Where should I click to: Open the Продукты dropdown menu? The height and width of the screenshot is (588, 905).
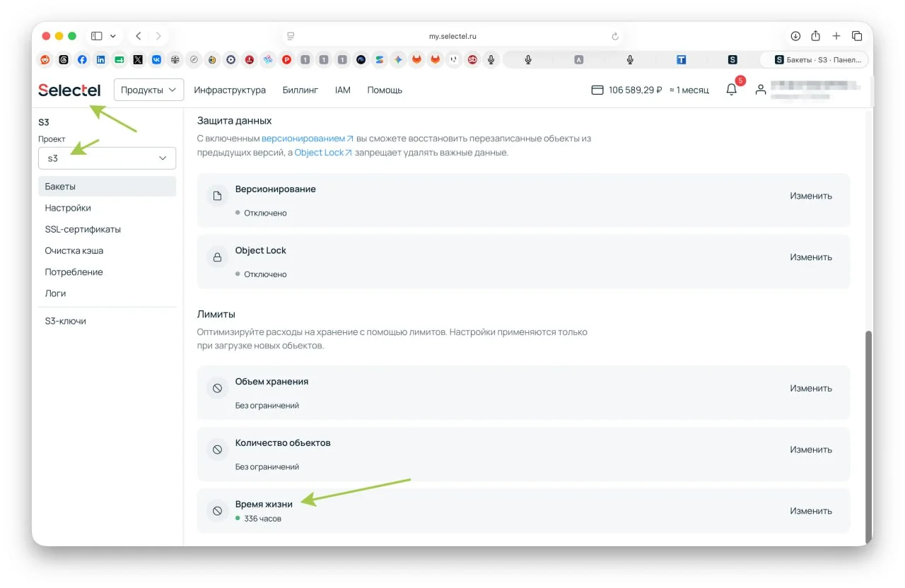148,90
